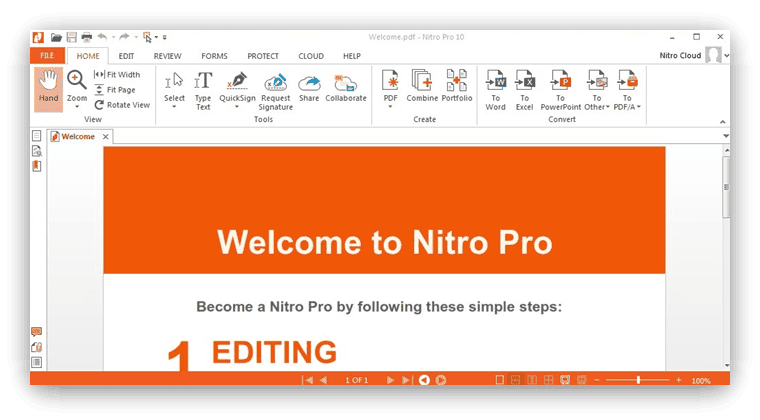The width and height of the screenshot is (760, 420).
Task: Undo the last action
Action: coord(102,37)
